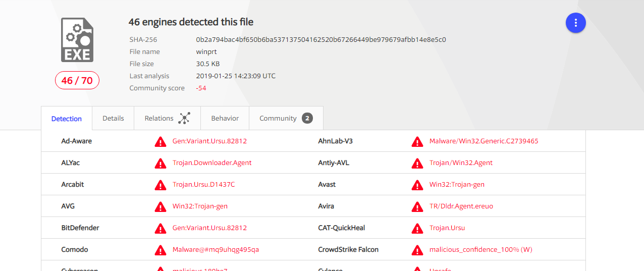Select the SHA-256 hash value
This screenshot has width=644, height=271.
(321, 39)
